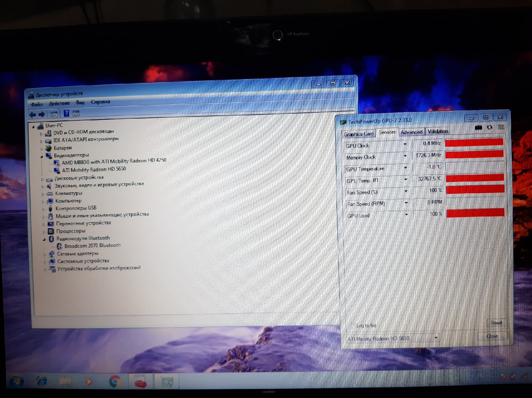Open GPU Temperature sensor dropdown
Viewport: 532px width, 398px height.
click(x=405, y=168)
